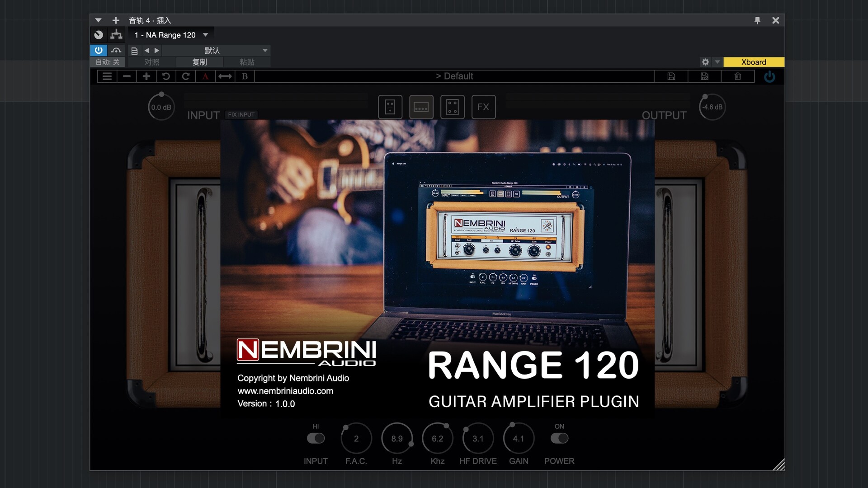Viewport: 868px width, 488px height.
Task: Toggle the blue plugin power icon at top right
Action: [769, 77]
